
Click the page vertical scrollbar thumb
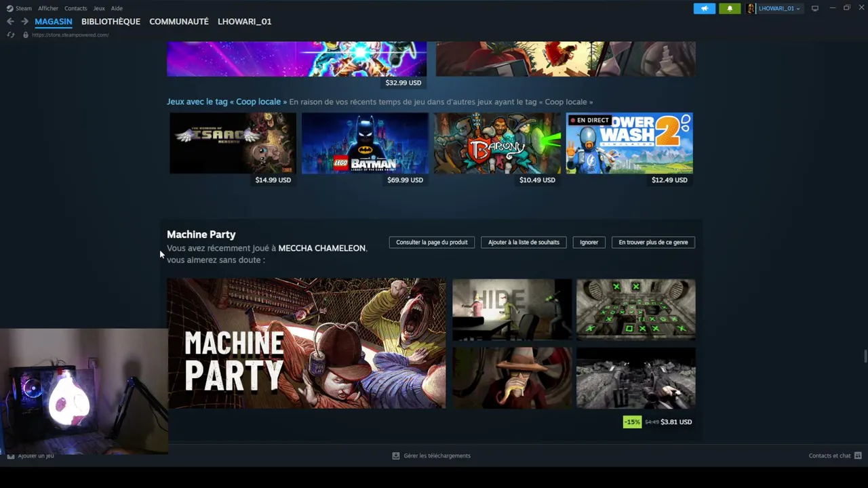[865, 357]
